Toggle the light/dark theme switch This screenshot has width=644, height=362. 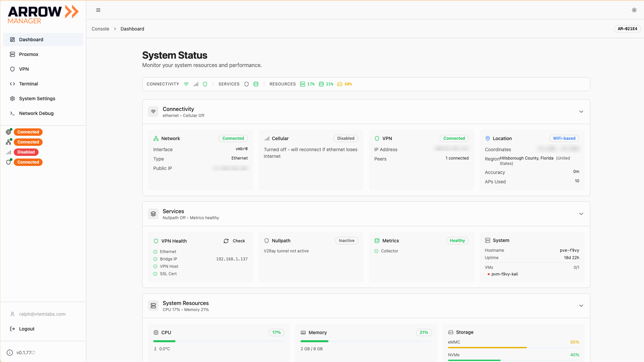click(634, 10)
